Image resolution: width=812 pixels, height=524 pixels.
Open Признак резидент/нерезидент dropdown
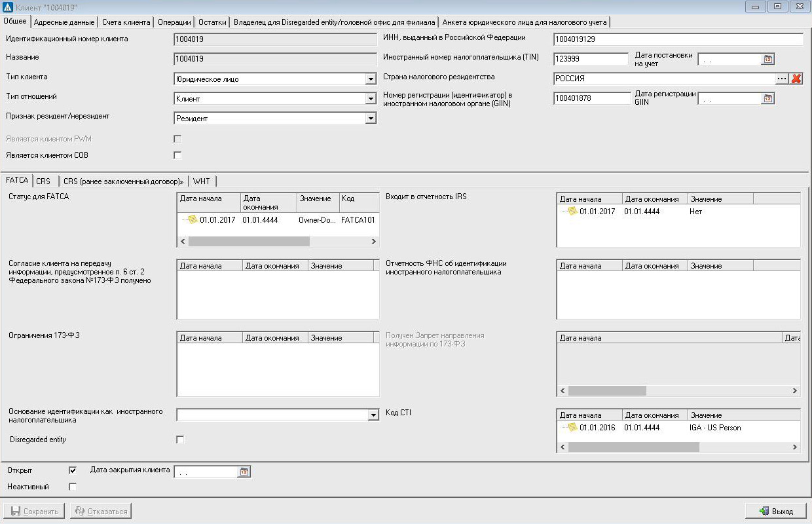point(371,119)
